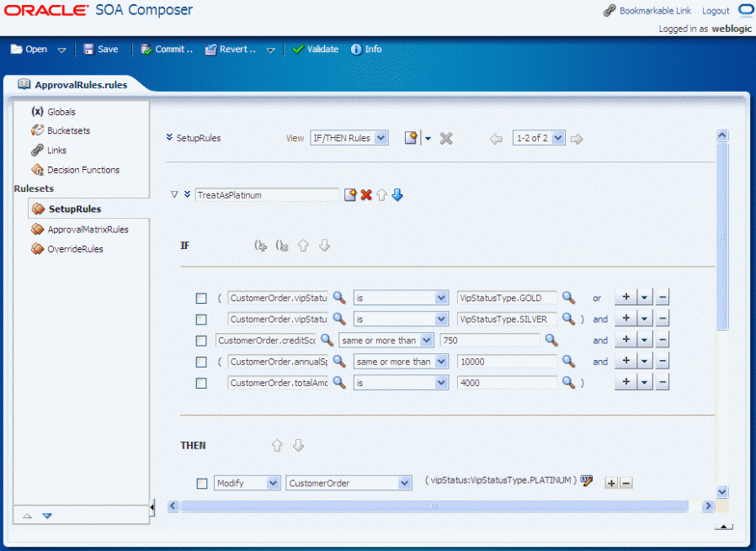756x551 pixels.
Task: Log out via the Logout link
Action: (x=716, y=11)
